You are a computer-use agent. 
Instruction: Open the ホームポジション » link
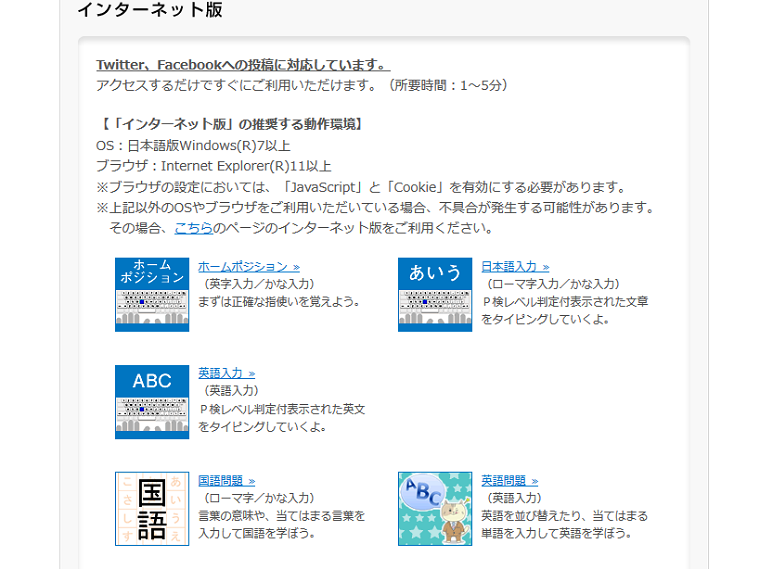point(248,267)
